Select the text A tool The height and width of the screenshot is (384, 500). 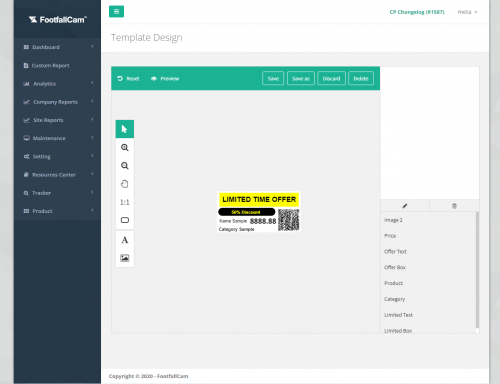tap(125, 240)
